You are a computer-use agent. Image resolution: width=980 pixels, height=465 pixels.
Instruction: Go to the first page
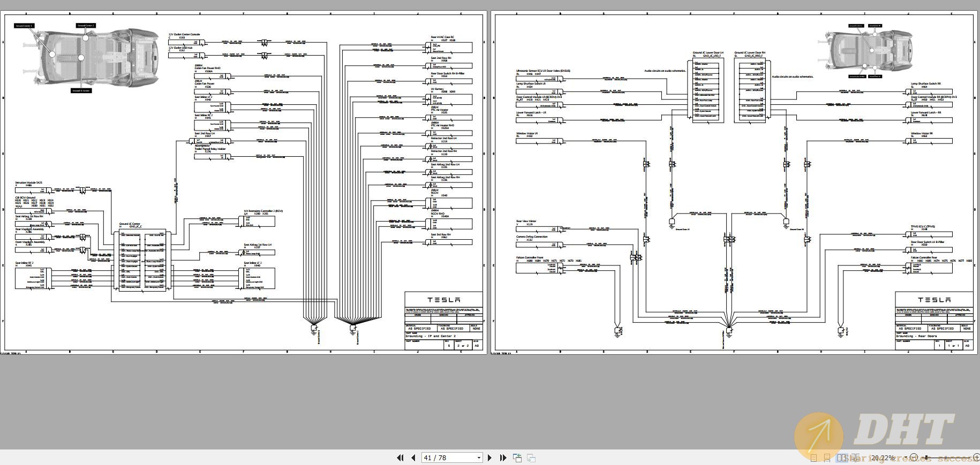[400, 458]
